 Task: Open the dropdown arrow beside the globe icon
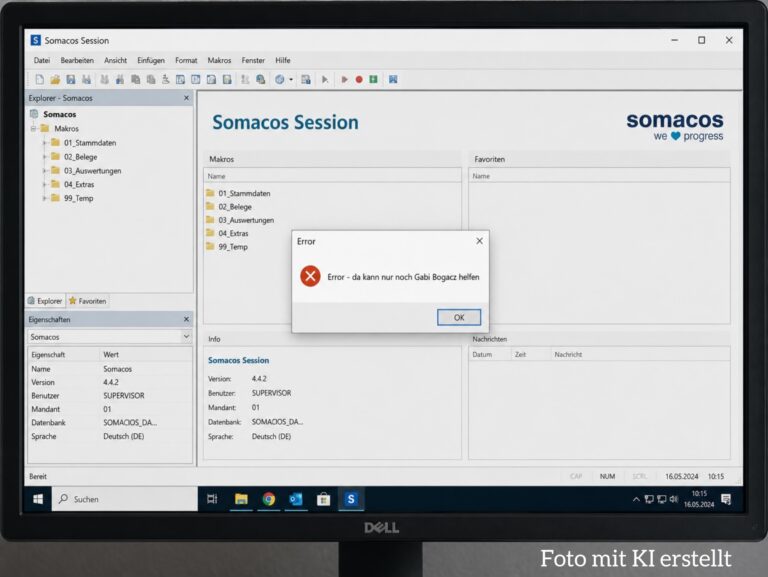coord(291,79)
